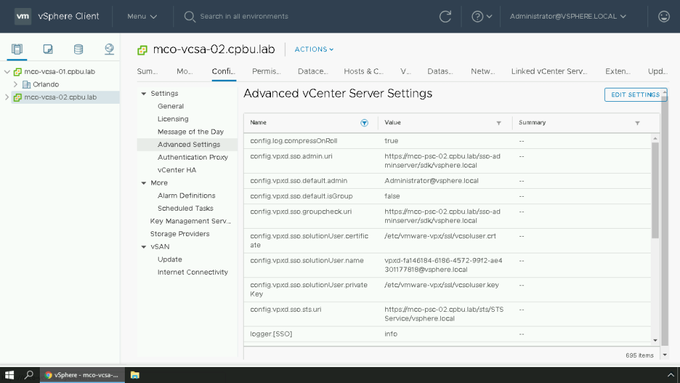Open Scheduled Tasks
The width and height of the screenshot is (680, 383).
[x=185, y=208]
